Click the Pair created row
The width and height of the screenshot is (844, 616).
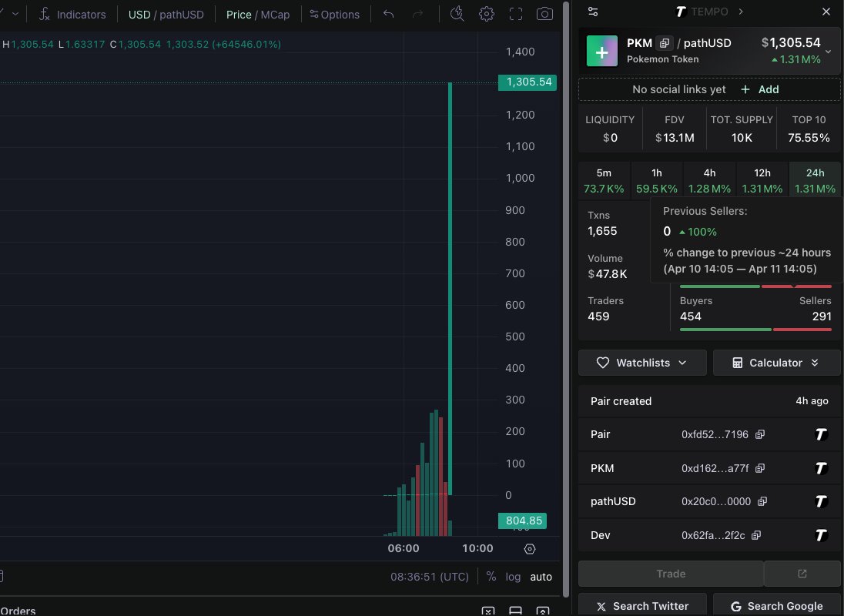tap(709, 401)
